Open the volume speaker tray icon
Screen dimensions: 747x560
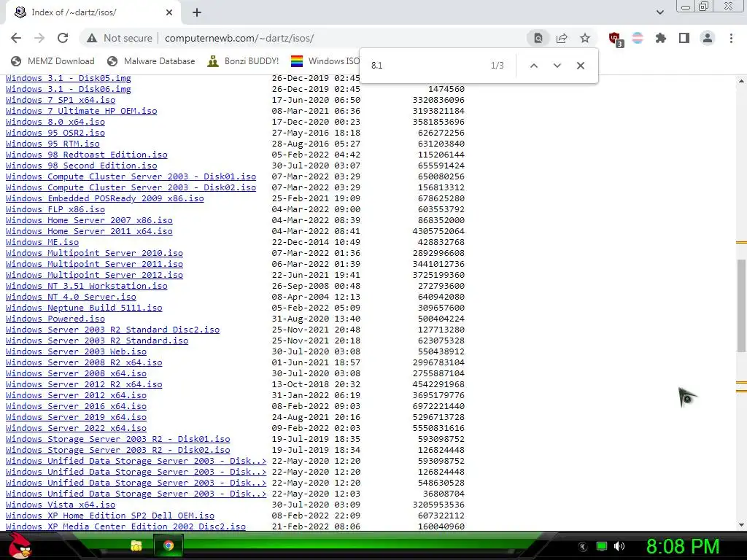[619, 546]
